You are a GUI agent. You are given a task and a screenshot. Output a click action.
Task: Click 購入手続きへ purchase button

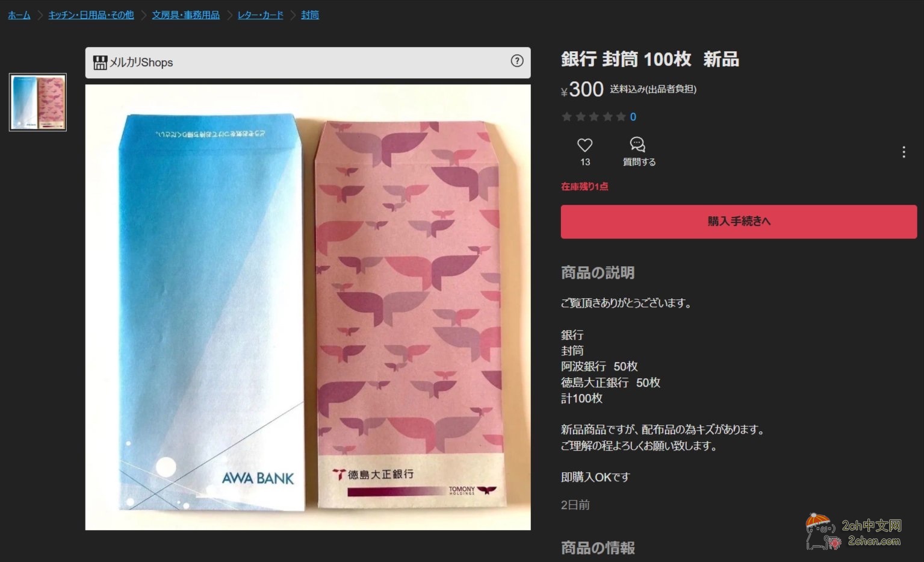pyautogui.click(x=739, y=222)
